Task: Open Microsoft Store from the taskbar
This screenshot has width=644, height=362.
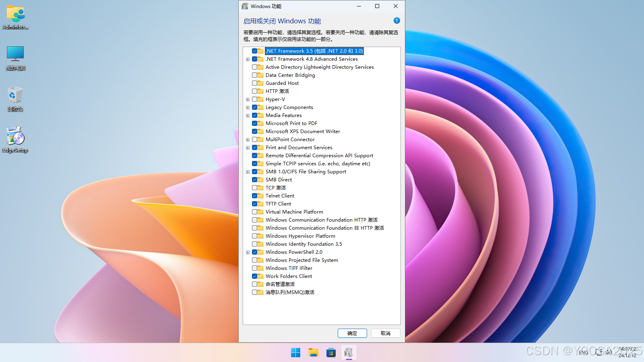Action: coord(331,353)
